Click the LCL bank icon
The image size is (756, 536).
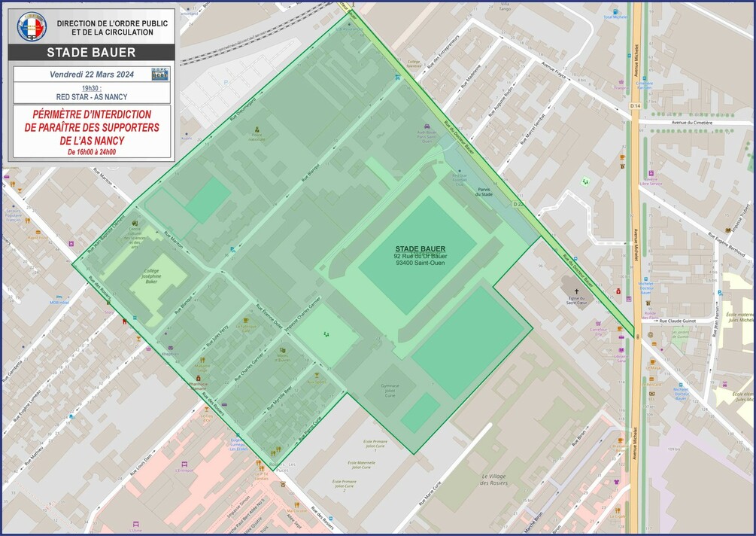(652, 393)
